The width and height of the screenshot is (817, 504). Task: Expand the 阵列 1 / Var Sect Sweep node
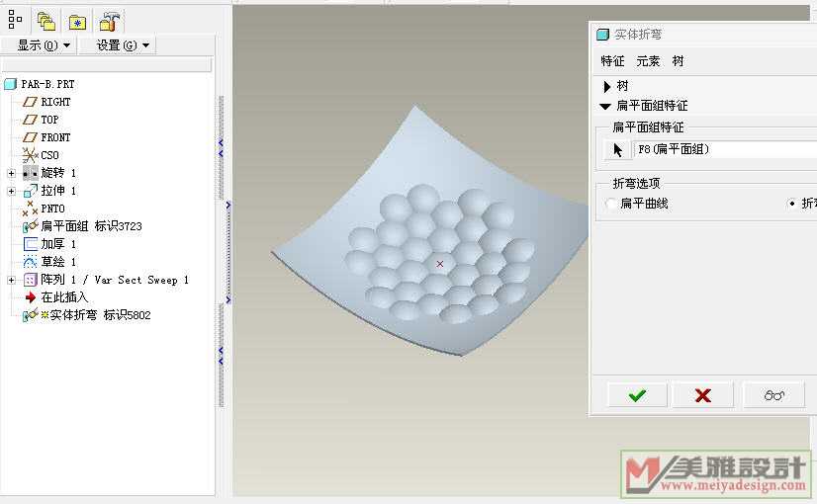click(x=12, y=280)
